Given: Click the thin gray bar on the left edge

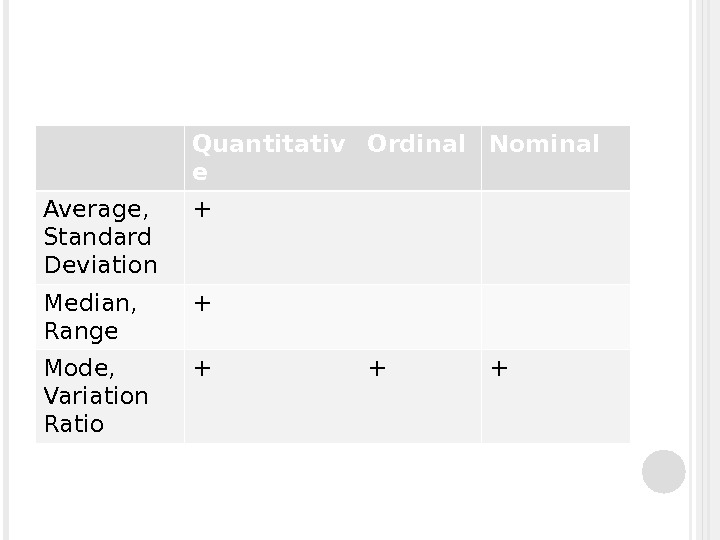Looking at the screenshot, I should point(7,270).
